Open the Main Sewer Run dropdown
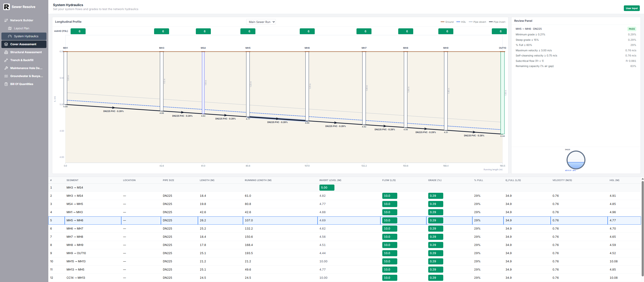Image resolution: width=644 pixels, height=282 pixels. coord(261,22)
